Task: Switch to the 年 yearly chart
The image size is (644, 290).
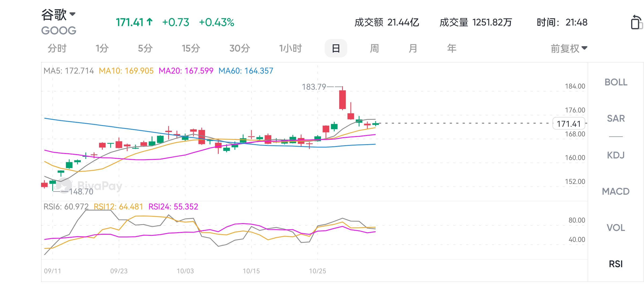Action: tap(452, 49)
